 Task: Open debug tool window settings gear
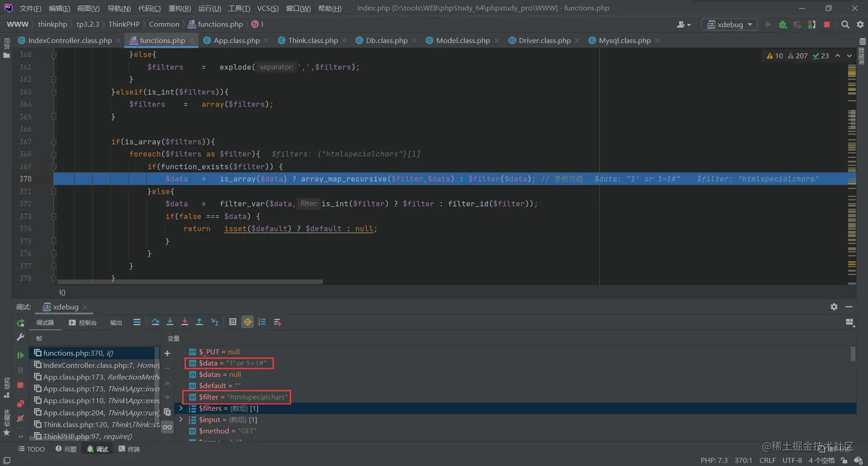pyautogui.click(x=834, y=307)
